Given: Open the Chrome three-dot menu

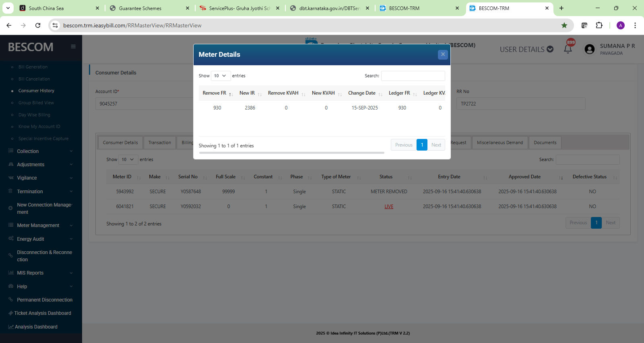Looking at the screenshot, I should 635,25.
